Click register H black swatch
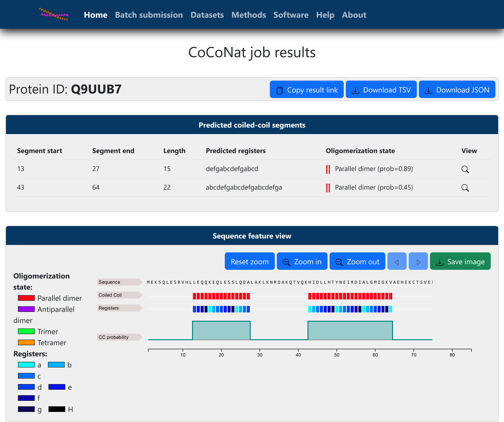Viewport: 504px width, 422px height. tap(57, 409)
